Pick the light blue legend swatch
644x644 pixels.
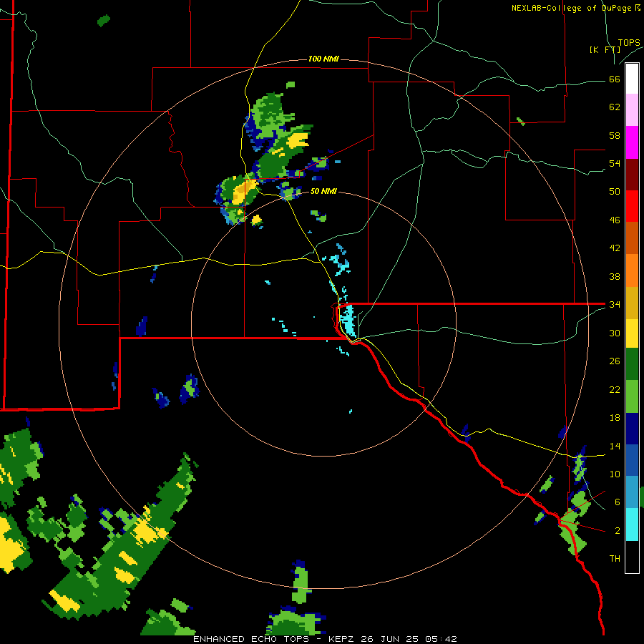coord(632,492)
